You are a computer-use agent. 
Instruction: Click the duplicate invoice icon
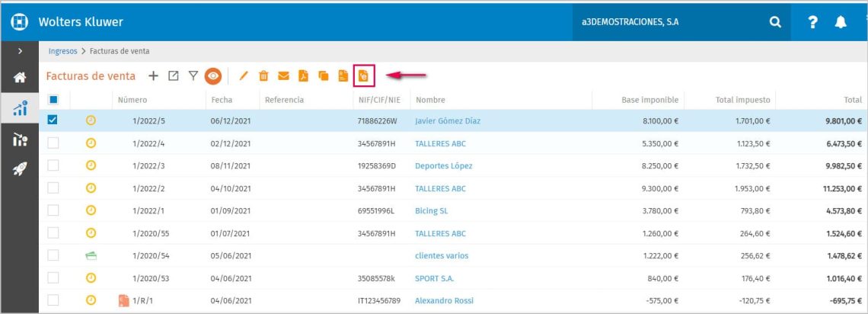pyautogui.click(x=324, y=76)
